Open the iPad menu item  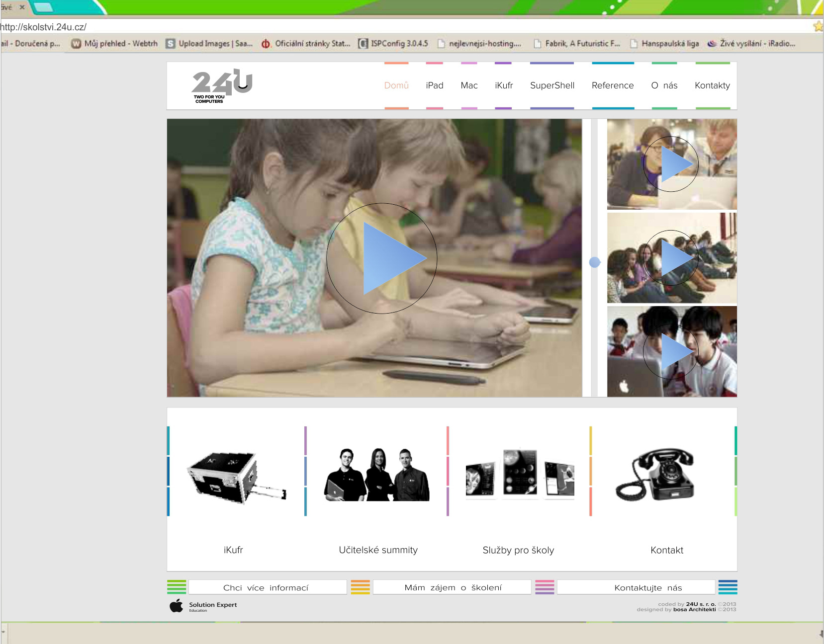pyautogui.click(x=435, y=85)
